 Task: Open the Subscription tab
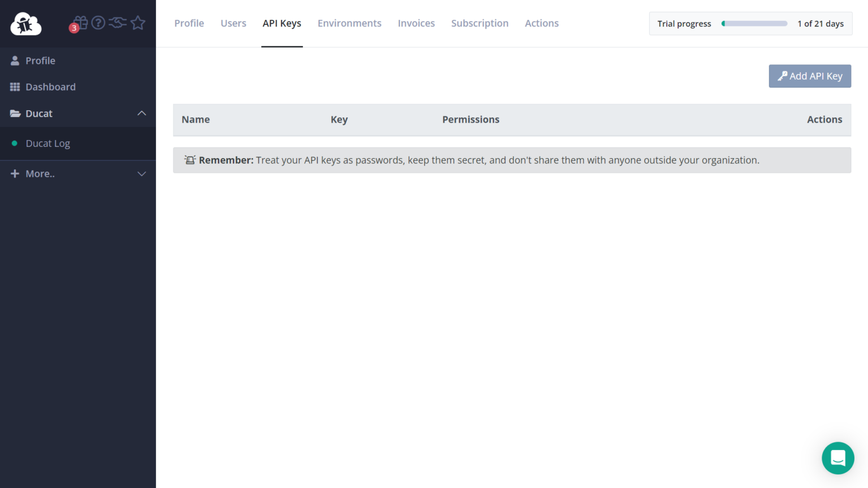(x=480, y=23)
